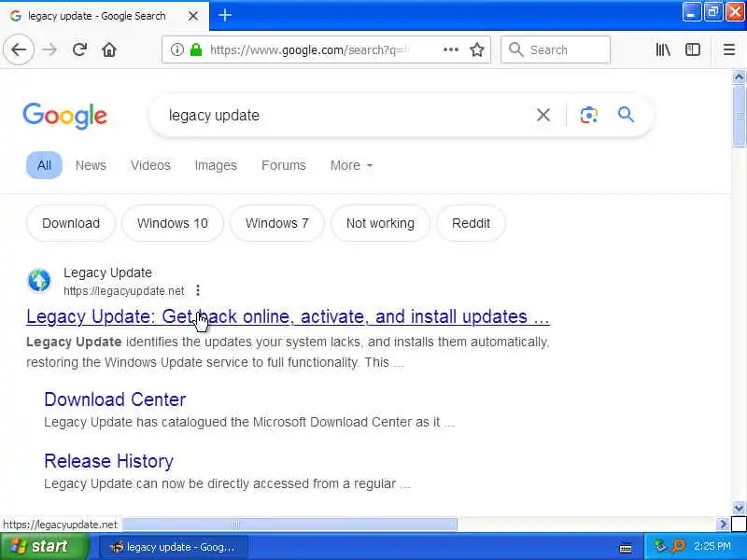
Task: Switch to the Forums tab
Action: point(284,165)
